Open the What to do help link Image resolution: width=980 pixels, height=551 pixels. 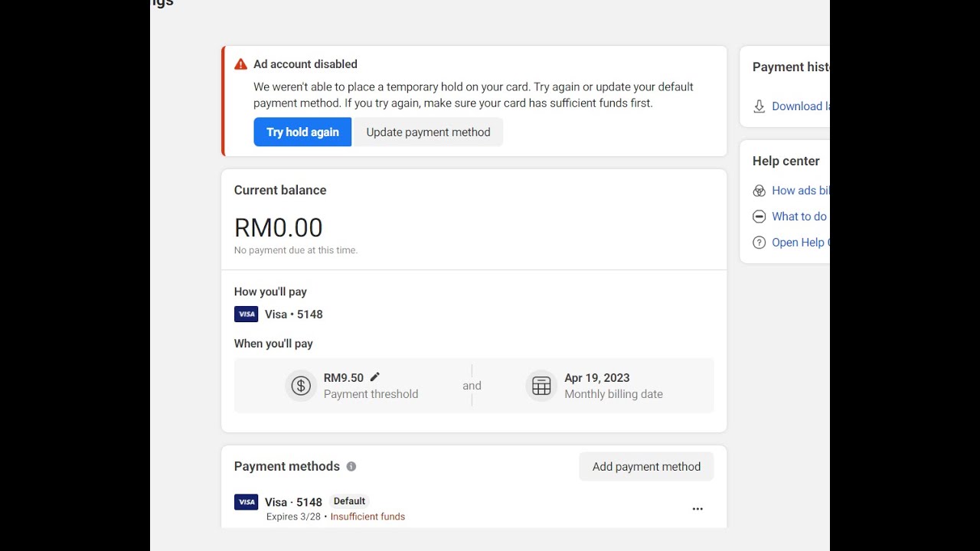tap(801, 217)
